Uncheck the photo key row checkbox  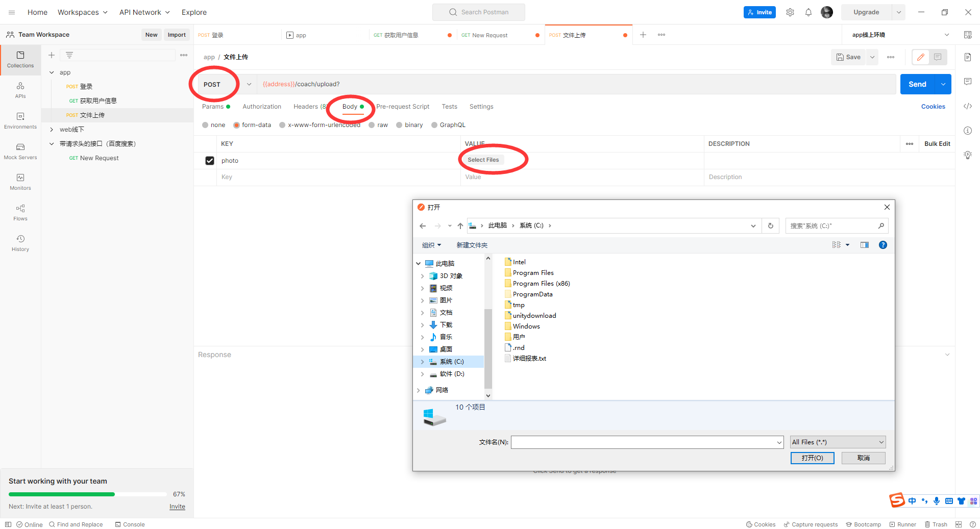point(210,161)
